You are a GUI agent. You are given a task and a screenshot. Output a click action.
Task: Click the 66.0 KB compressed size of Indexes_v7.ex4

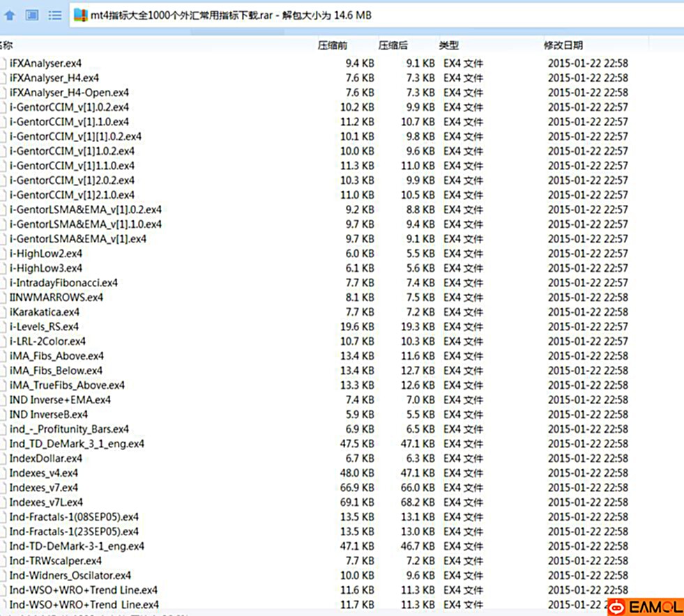(418, 488)
